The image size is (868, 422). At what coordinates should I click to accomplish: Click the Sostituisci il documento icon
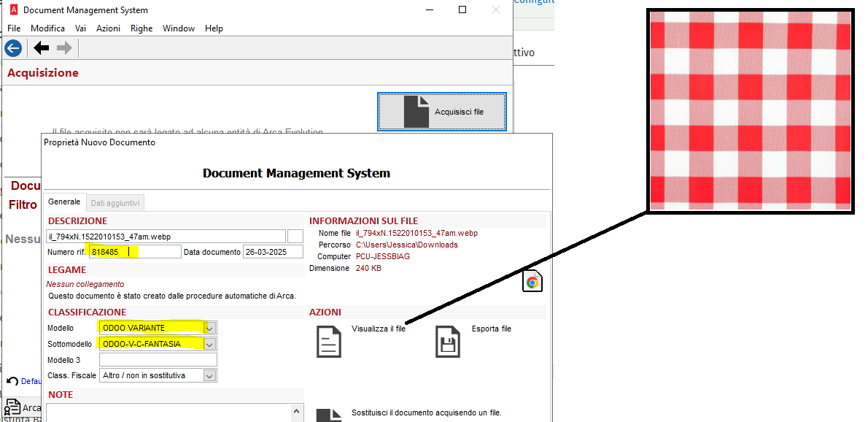[329, 414]
